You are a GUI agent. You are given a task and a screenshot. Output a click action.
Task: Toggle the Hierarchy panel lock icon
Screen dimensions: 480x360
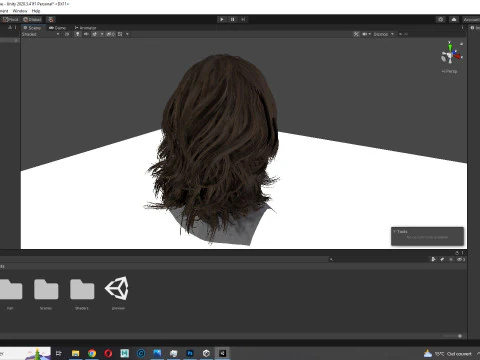point(10,28)
